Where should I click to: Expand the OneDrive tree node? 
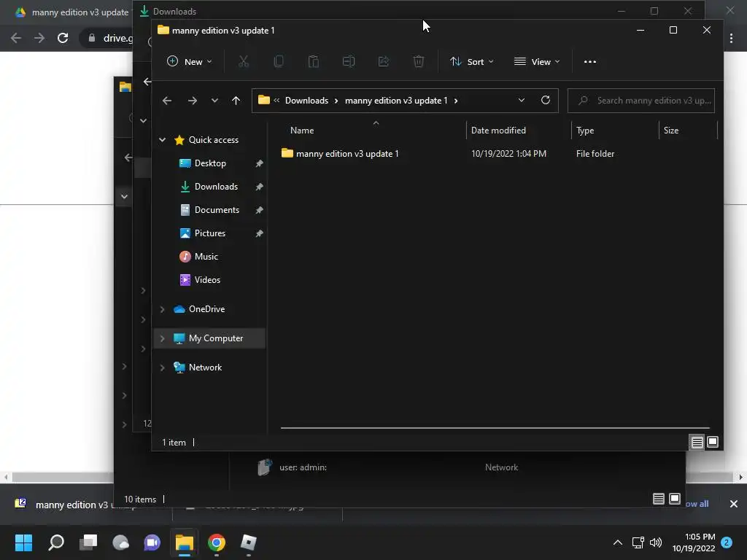pyautogui.click(x=162, y=309)
